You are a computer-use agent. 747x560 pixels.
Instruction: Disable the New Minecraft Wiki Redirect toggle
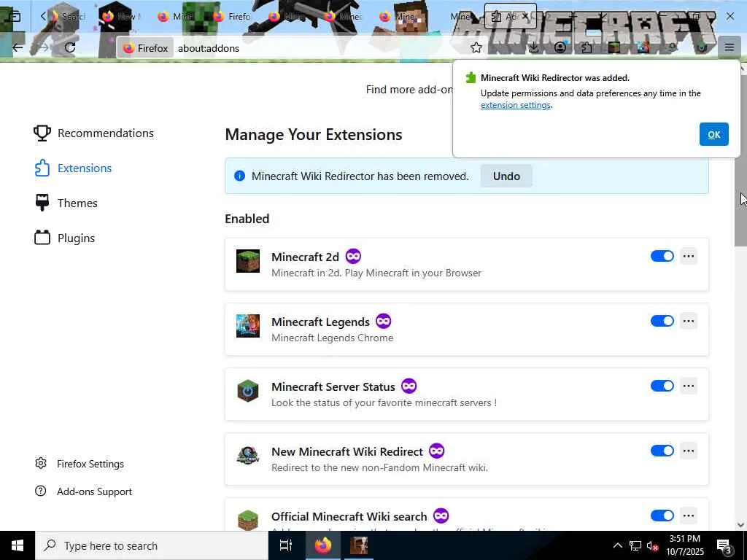pos(662,451)
